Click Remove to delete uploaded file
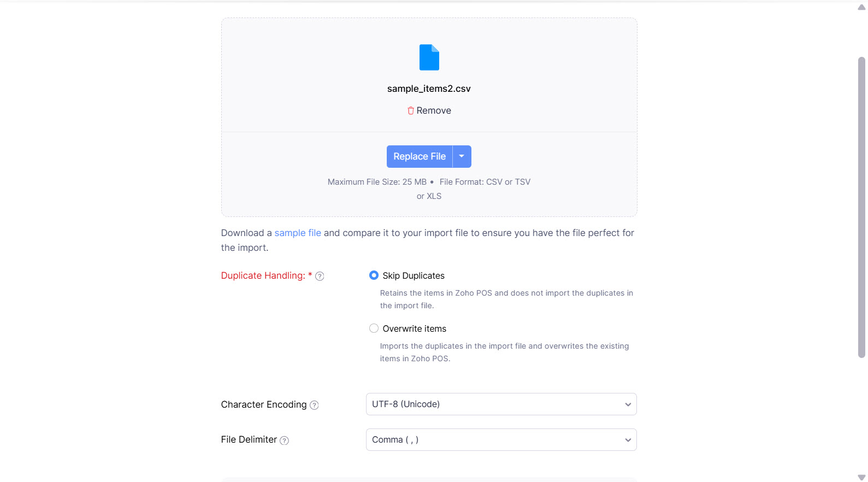This screenshot has height=482, width=868. [x=434, y=110]
